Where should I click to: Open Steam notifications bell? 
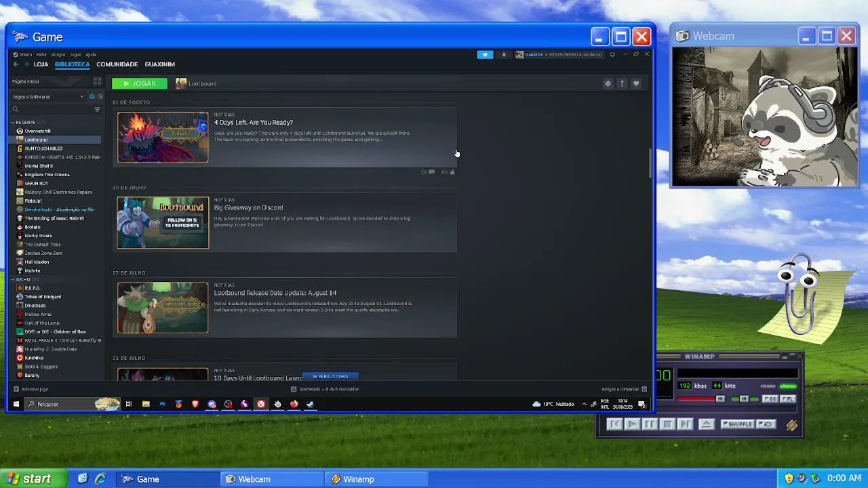(x=503, y=54)
